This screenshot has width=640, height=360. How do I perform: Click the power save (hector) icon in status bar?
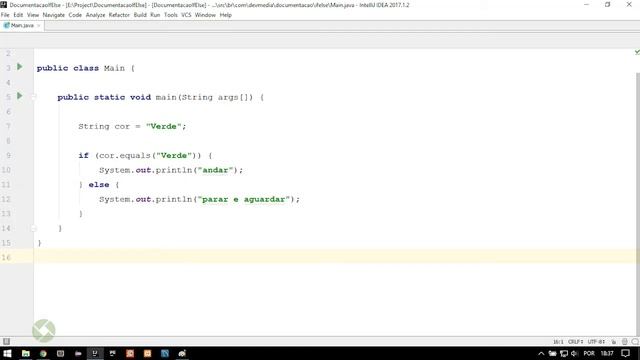point(624,342)
